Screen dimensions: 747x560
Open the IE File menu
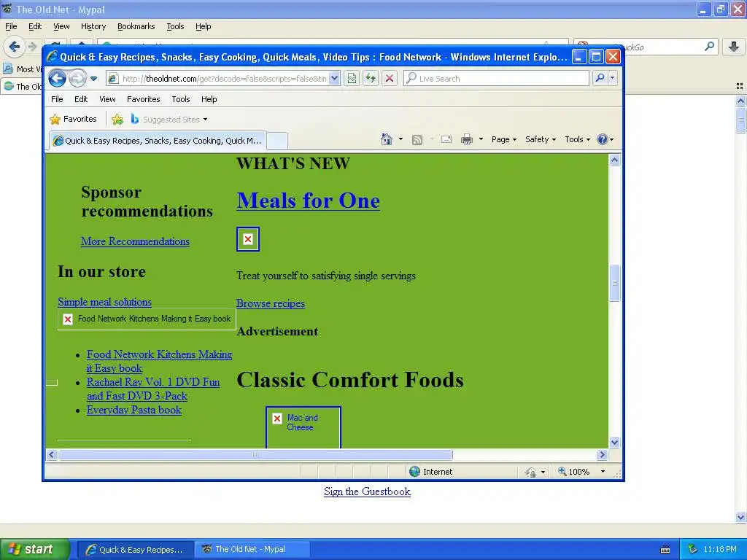pyautogui.click(x=57, y=99)
